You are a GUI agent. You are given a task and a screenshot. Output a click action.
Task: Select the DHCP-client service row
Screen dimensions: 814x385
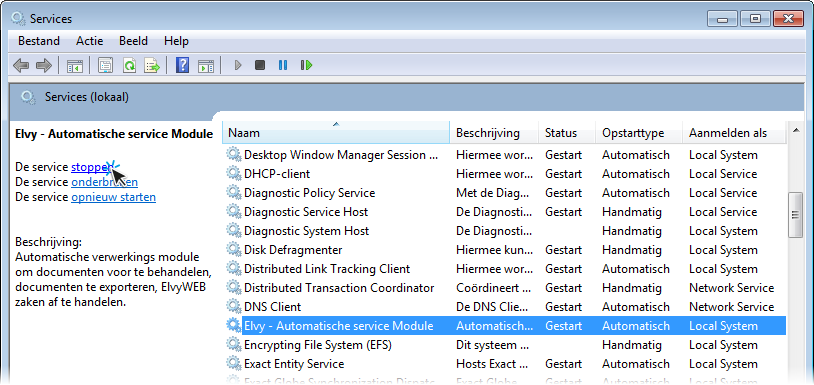(x=505, y=174)
